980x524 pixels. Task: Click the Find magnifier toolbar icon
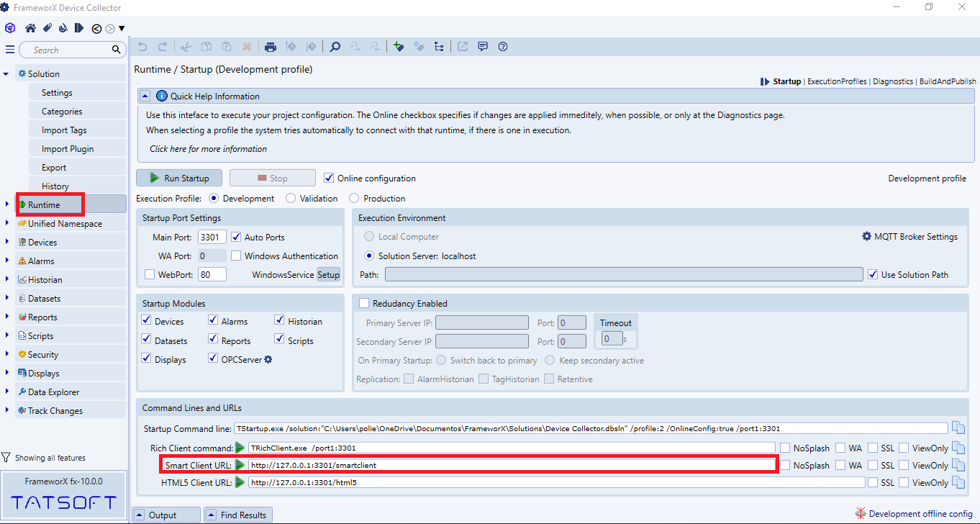coord(335,47)
